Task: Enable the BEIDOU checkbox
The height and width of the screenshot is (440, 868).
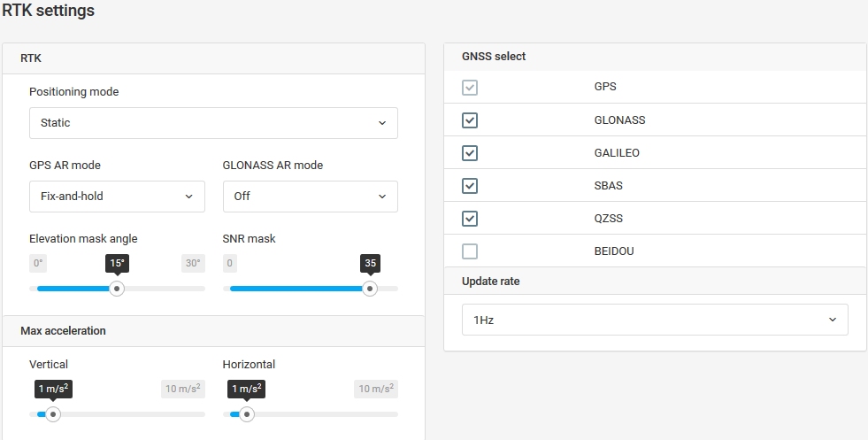Action: (470, 251)
